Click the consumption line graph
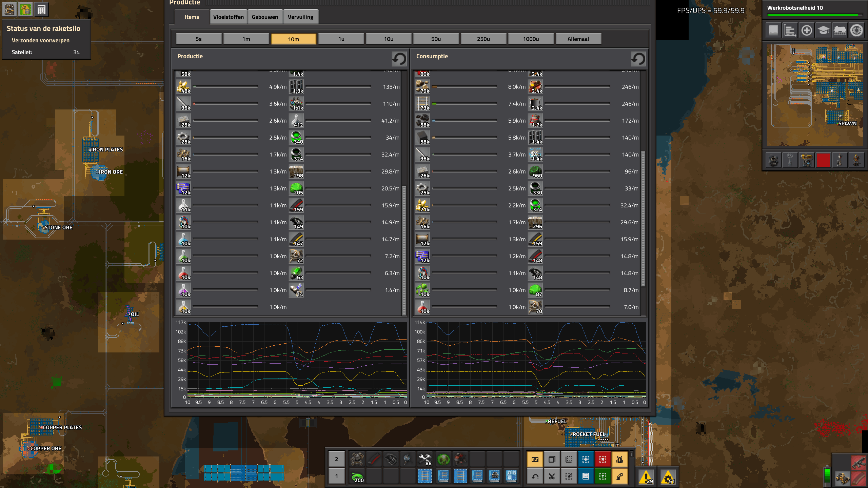Image resolution: width=868 pixels, height=488 pixels. (x=536, y=360)
